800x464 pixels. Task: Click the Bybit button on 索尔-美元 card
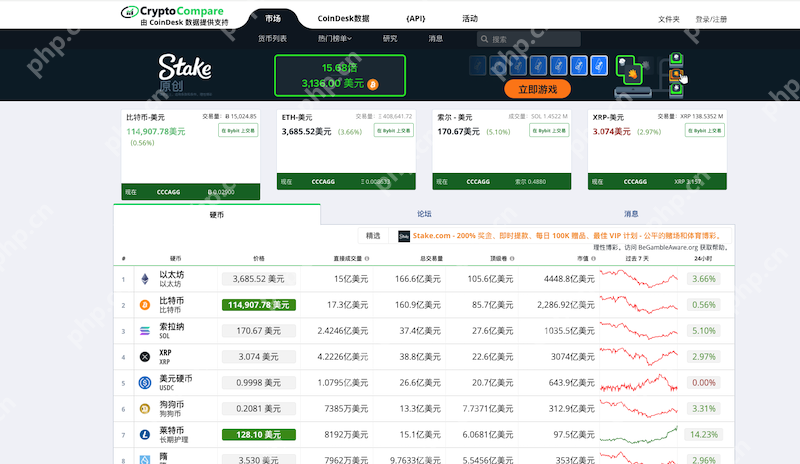click(x=549, y=131)
